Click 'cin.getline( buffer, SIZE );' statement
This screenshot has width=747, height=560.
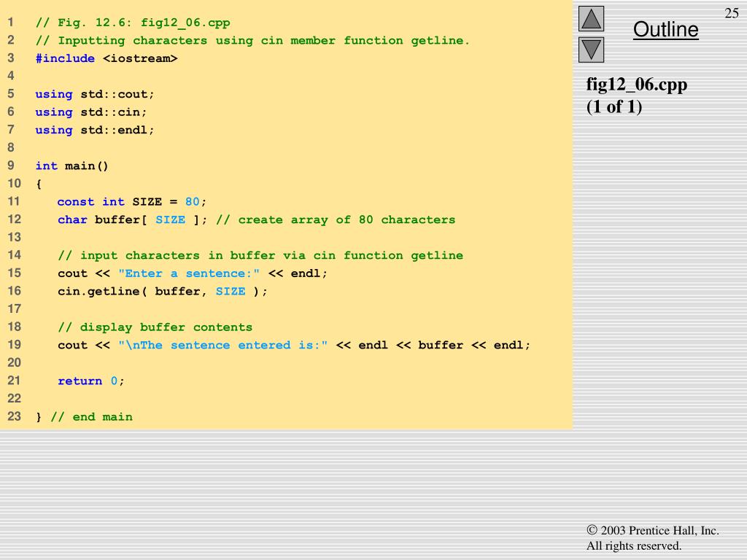(x=163, y=291)
